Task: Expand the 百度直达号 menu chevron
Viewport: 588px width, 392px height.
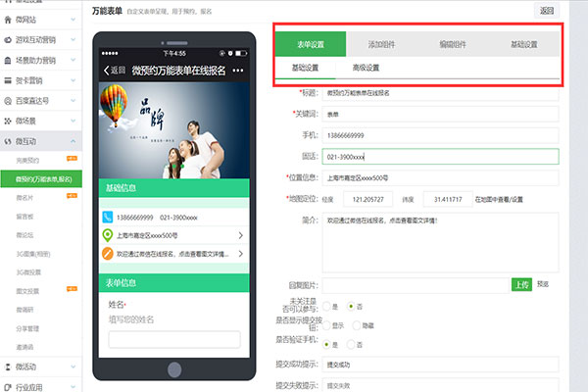Action: (x=73, y=100)
